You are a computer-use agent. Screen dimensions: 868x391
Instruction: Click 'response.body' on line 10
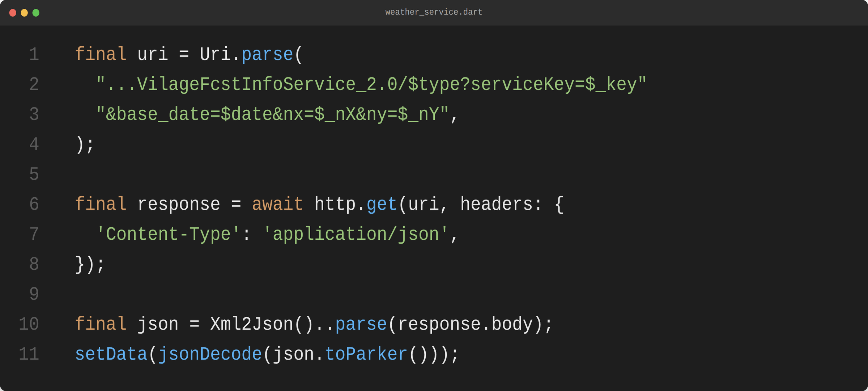pyautogui.click(x=465, y=324)
